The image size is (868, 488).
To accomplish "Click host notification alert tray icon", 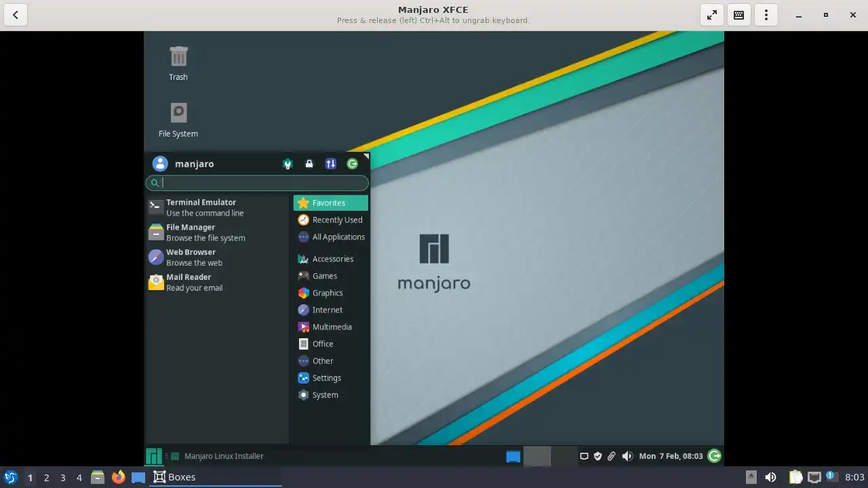I will [831, 476].
